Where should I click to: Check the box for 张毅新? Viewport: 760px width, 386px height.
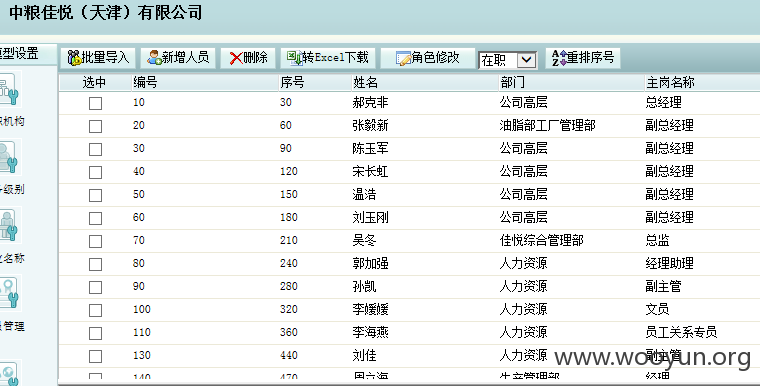pyautogui.click(x=95, y=127)
